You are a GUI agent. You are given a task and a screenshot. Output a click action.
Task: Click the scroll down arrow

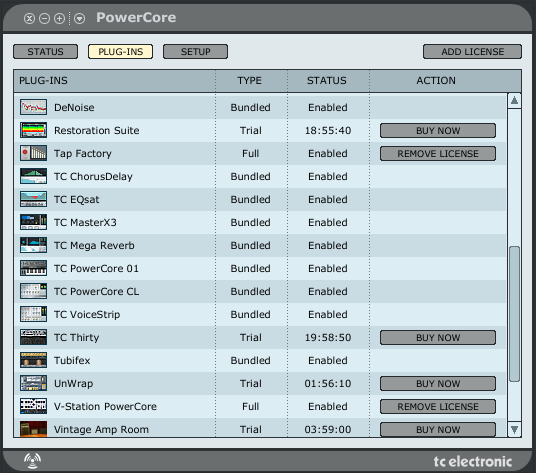point(514,430)
